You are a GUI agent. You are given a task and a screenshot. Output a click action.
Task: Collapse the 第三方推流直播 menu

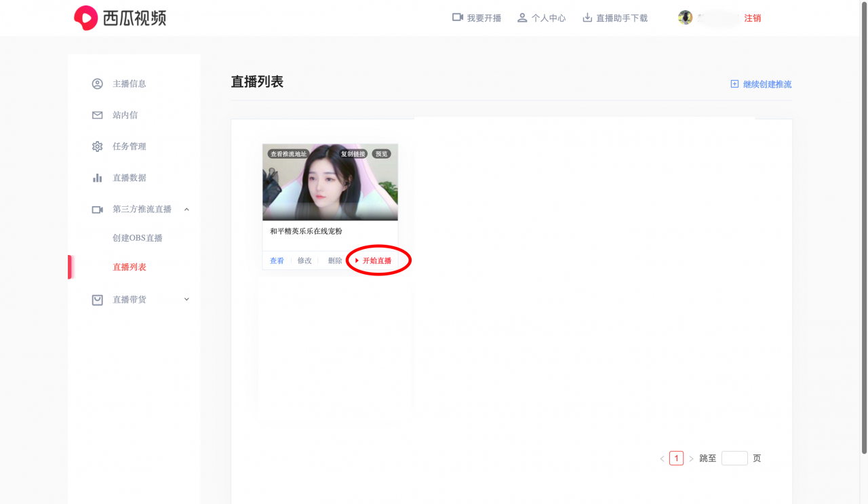tap(187, 210)
